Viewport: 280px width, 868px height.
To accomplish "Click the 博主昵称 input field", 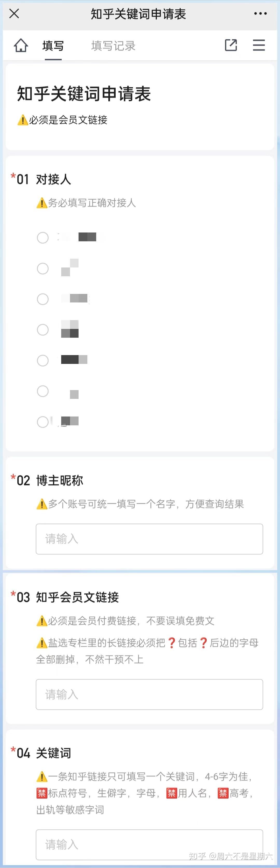I will click(149, 539).
